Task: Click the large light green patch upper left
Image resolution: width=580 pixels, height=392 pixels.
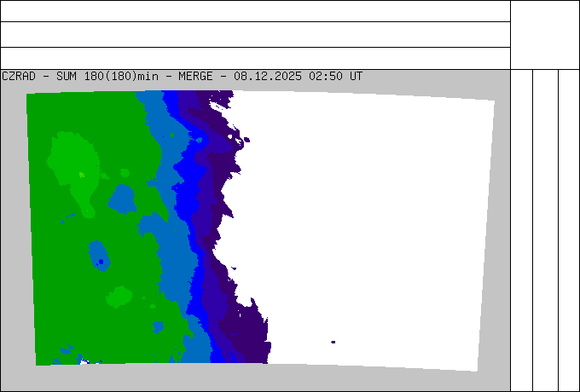Action: point(72,158)
